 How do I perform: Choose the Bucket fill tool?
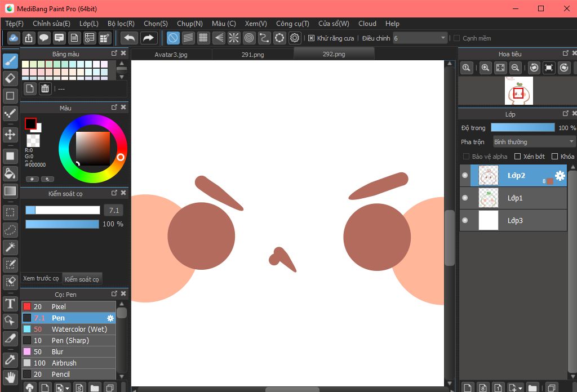click(x=10, y=173)
